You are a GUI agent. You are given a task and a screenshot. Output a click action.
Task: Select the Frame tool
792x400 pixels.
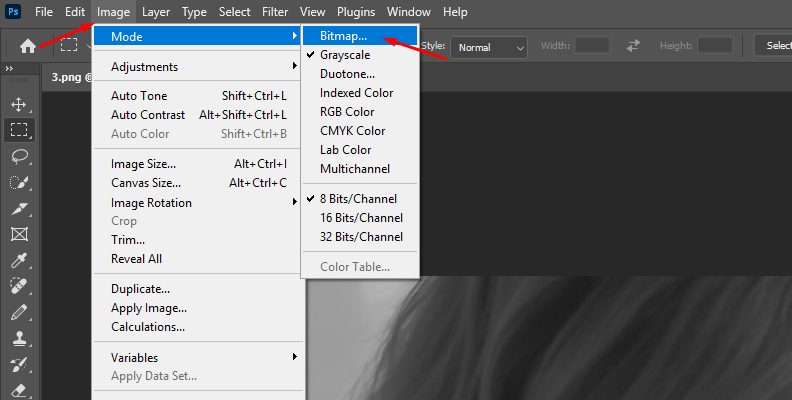[19, 234]
